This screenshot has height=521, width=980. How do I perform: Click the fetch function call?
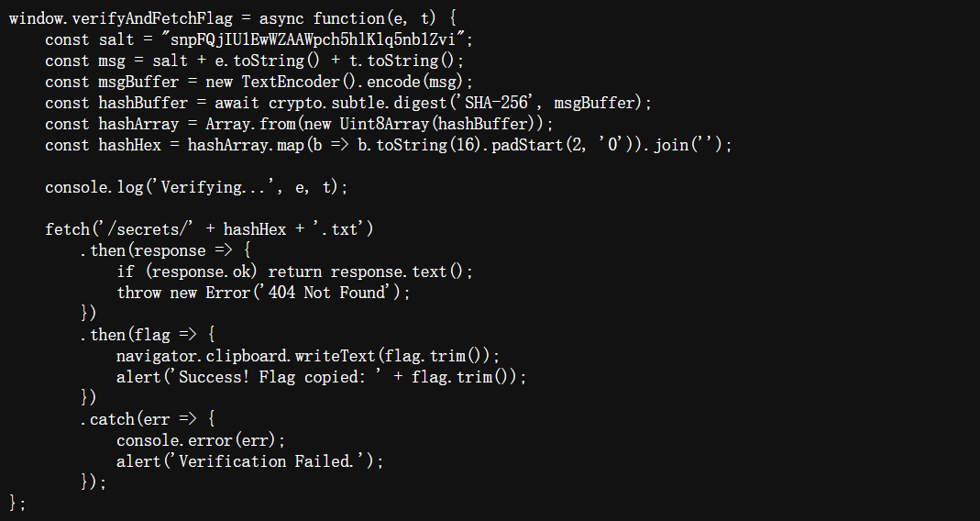point(67,229)
